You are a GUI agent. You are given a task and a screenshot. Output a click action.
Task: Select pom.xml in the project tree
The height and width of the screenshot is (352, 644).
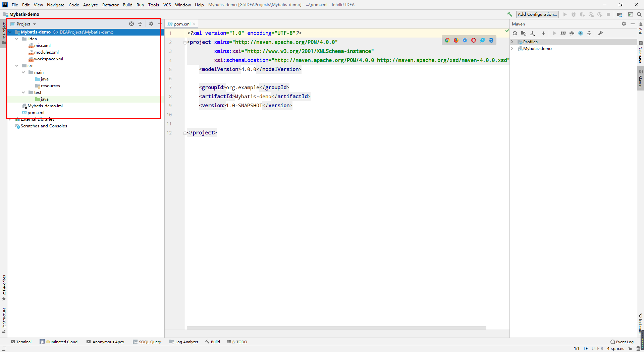[36, 113]
